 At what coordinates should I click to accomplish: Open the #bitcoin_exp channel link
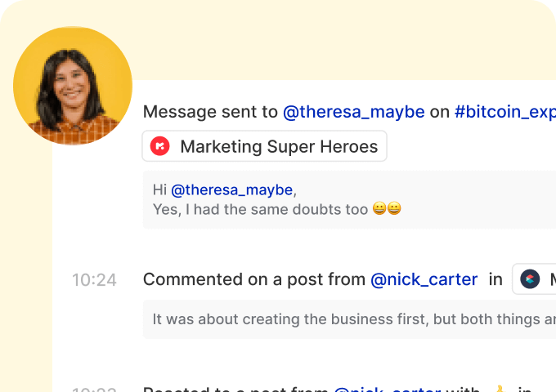tap(505, 112)
